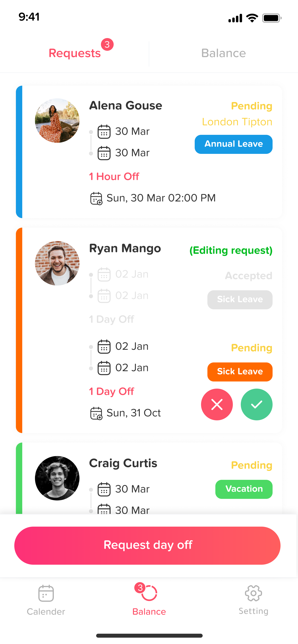Screen dimensions: 298x644
Task: Click the Annual Leave label on Alena's card
Action: click(x=233, y=144)
